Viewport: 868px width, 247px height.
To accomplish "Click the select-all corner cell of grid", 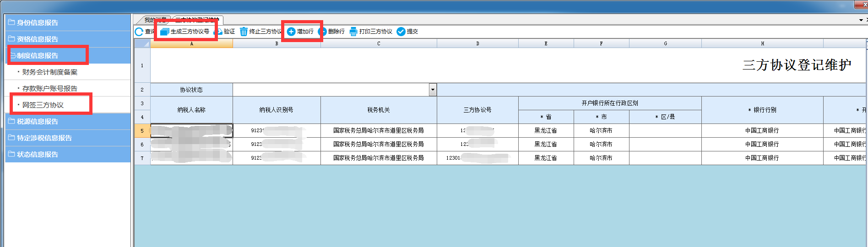I will (x=142, y=43).
